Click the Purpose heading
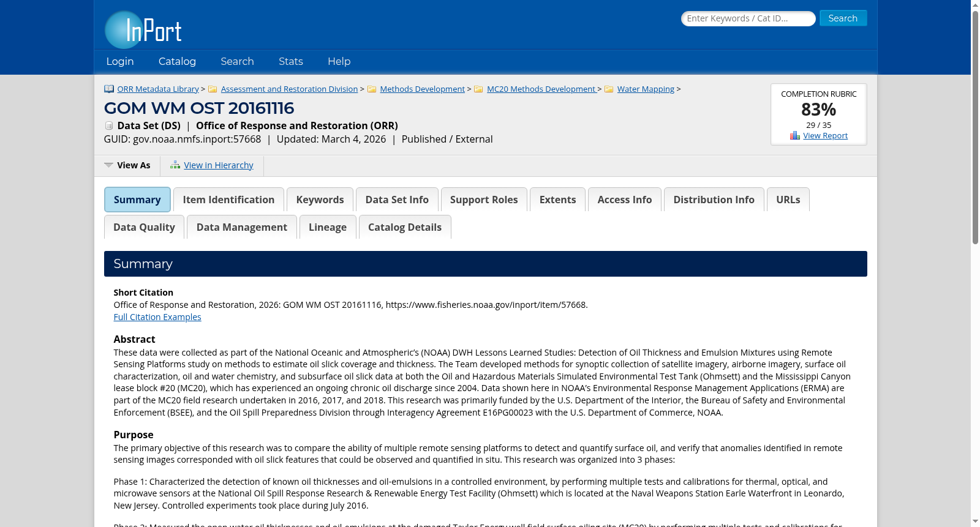980x527 pixels. pyautogui.click(x=134, y=435)
